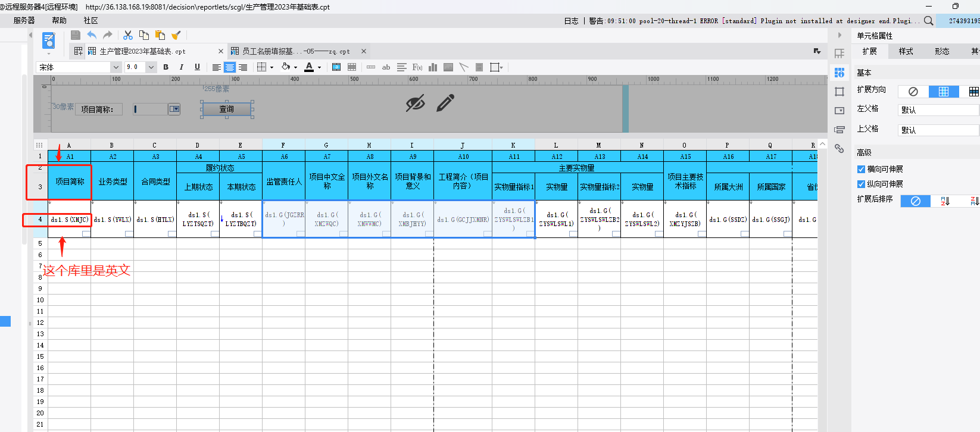Click the Copy icon

(x=144, y=35)
